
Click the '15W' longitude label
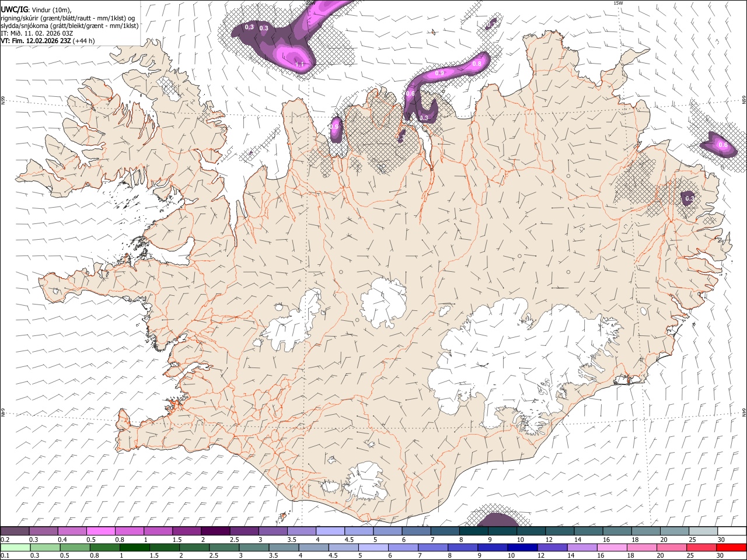pyautogui.click(x=618, y=2)
